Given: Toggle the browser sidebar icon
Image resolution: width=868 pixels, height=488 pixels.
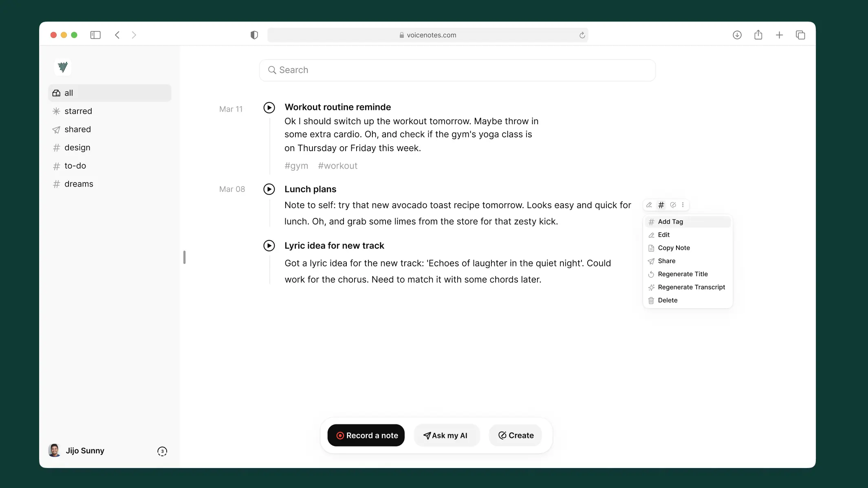Looking at the screenshot, I should 95,35.
